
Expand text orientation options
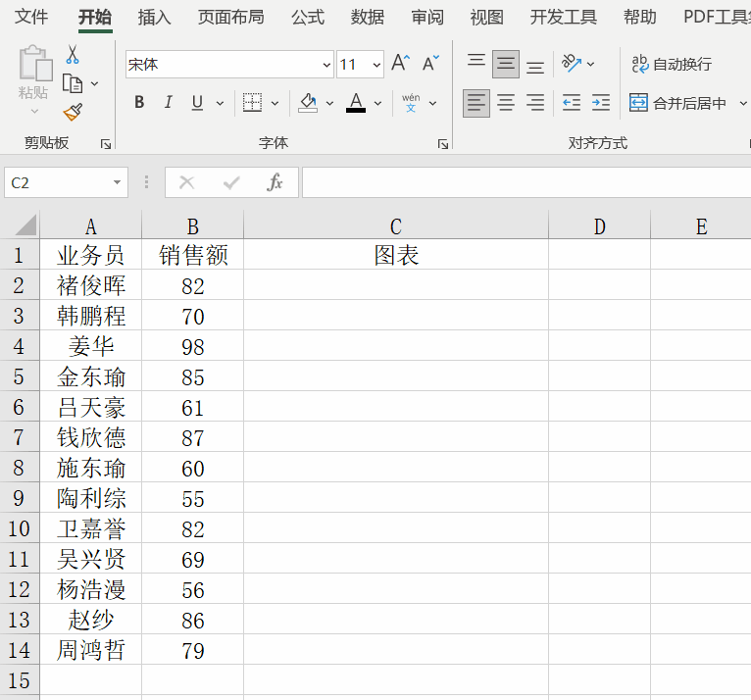pyautogui.click(x=590, y=64)
